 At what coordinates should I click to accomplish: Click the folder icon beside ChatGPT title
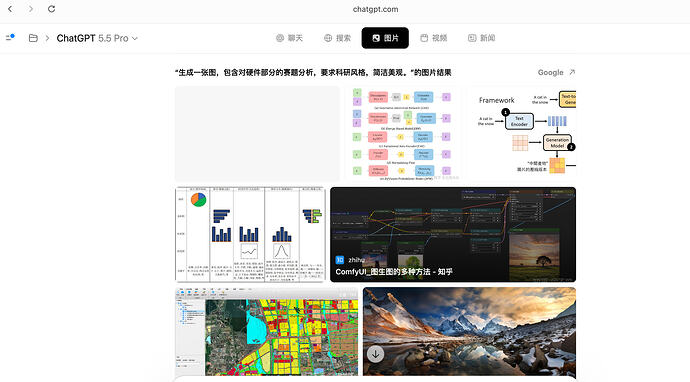[33, 38]
